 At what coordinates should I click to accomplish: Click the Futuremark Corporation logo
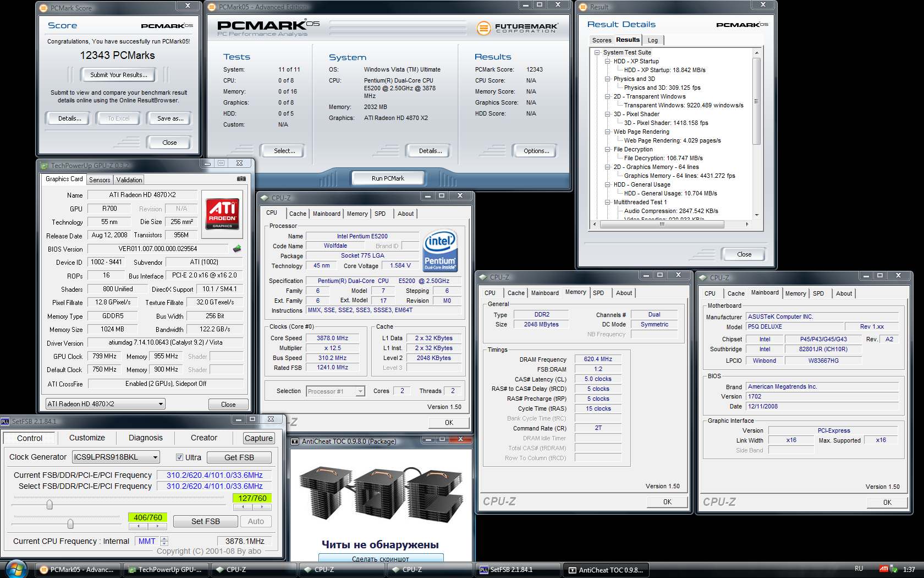click(x=518, y=28)
